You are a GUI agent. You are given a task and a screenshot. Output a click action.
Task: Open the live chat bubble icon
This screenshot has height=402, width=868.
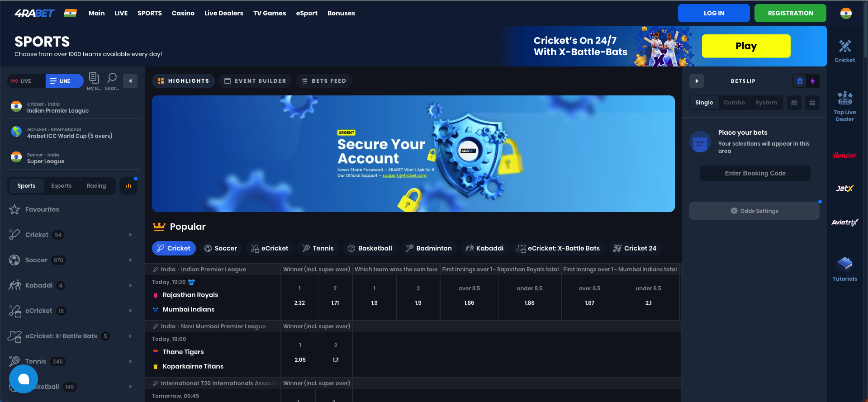point(24,379)
